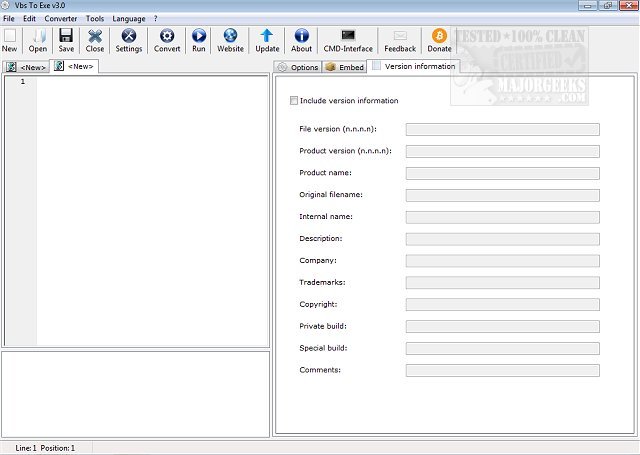Open the File menu
The width and height of the screenshot is (640, 455).
[x=9, y=19]
